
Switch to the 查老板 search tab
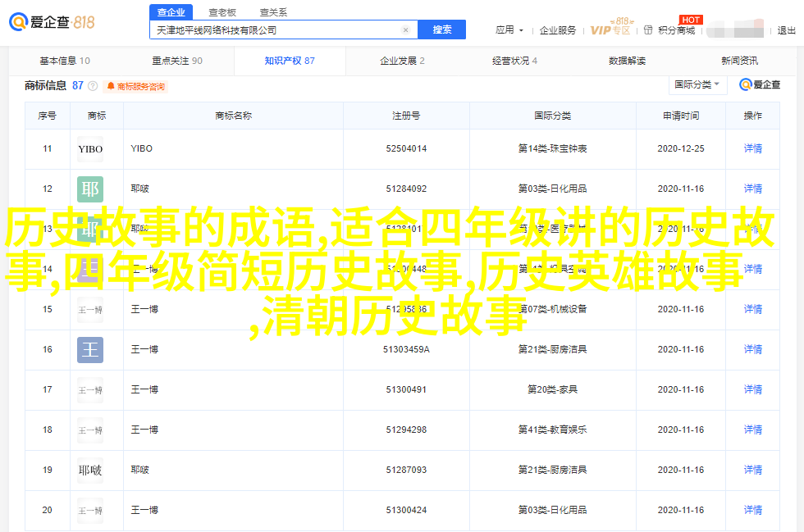(222, 12)
